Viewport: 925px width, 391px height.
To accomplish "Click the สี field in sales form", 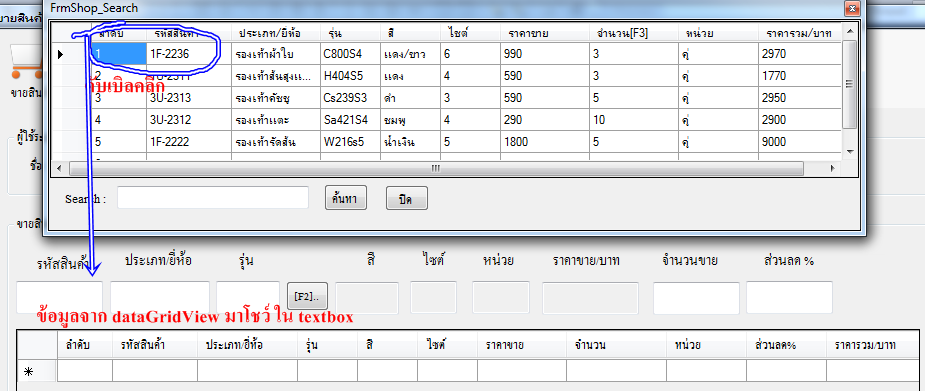I will point(367,297).
